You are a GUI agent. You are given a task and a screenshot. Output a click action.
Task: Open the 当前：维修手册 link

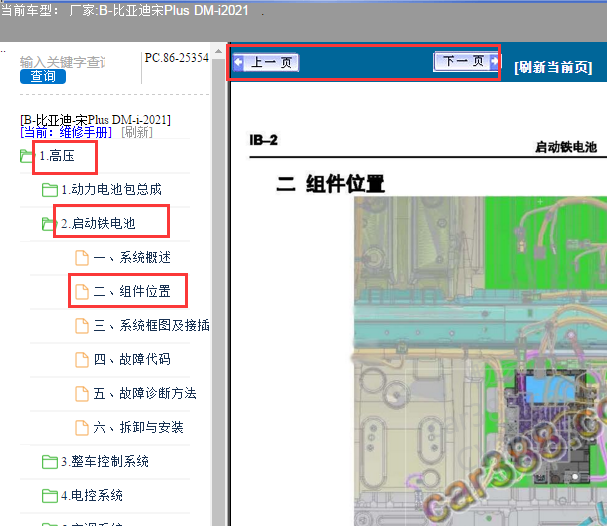pyautogui.click(x=66, y=133)
